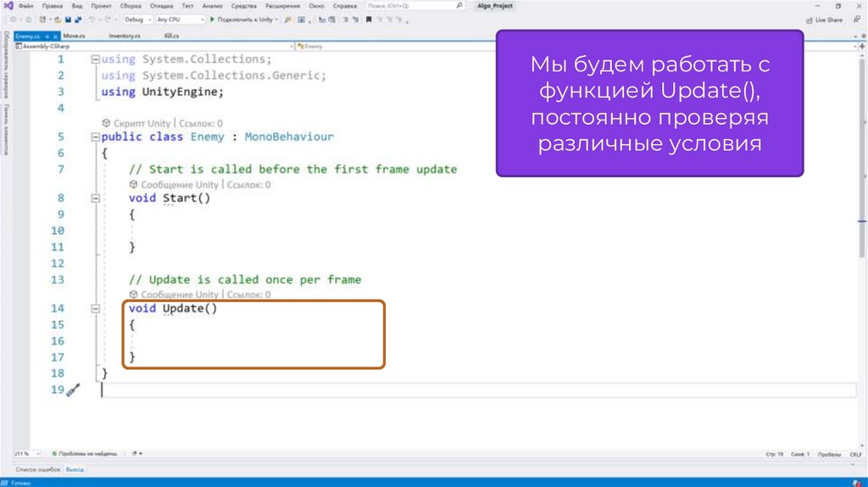The width and height of the screenshot is (868, 487).
Task: Click the Visual Studio logo icon
Action: pyautogui.click(x=8, y=6)
